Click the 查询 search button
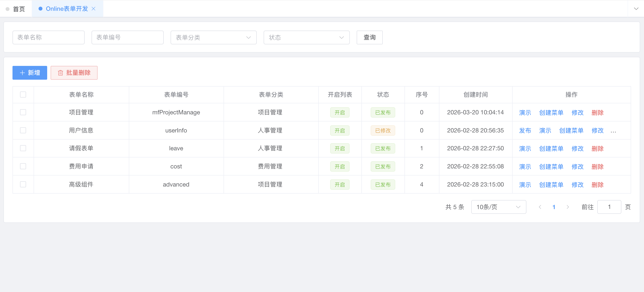Image resolution: width=644 pixels, height=292 pixels. 369,37
